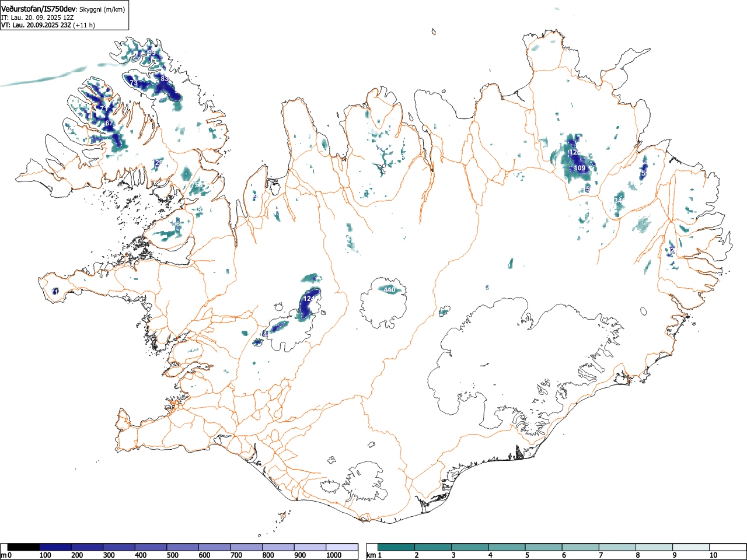Pick the palest swatch after 1000 m
Screen dimensions: 747x560
click(342, 547)
